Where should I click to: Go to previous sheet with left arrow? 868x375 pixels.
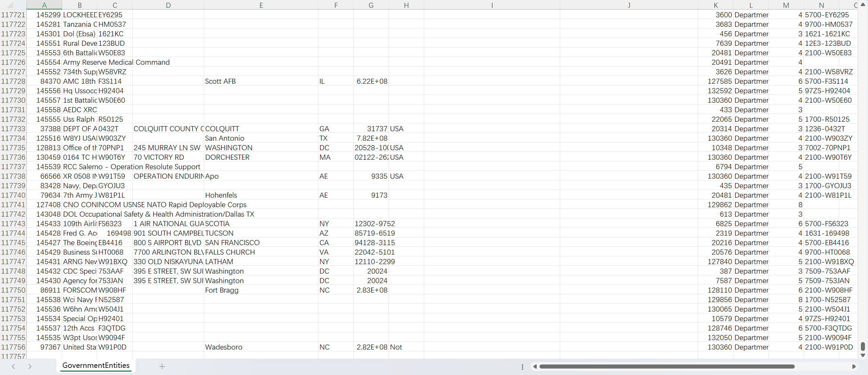coord(14,366)
